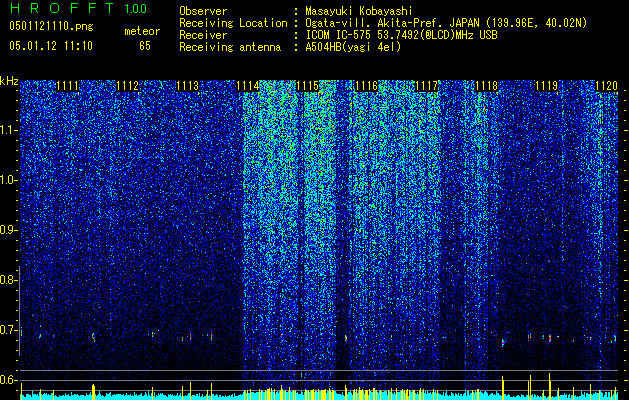Select antenna text A504HB(yagi 4el)
The width and height of the screenshot is (629, 400).
pos(353,47)
